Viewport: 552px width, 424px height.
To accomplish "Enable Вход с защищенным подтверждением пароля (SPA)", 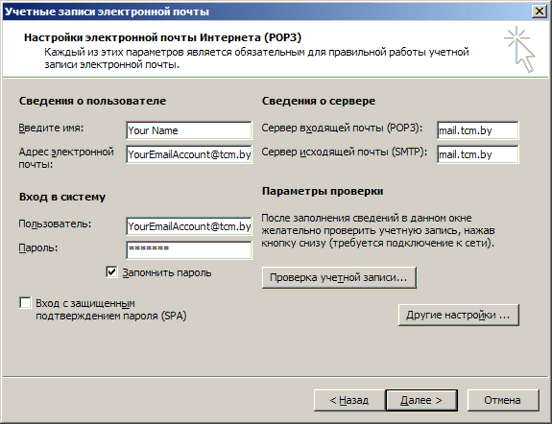I will 25,303.
